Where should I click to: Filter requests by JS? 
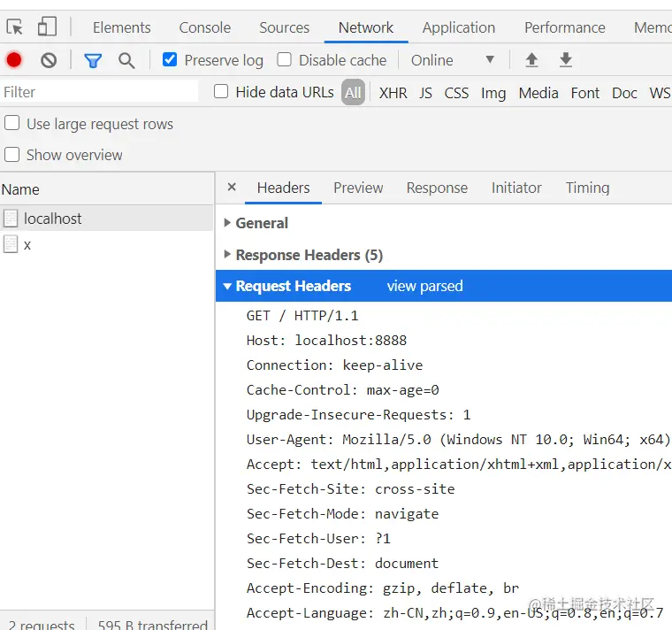click(x=425, y=93)
